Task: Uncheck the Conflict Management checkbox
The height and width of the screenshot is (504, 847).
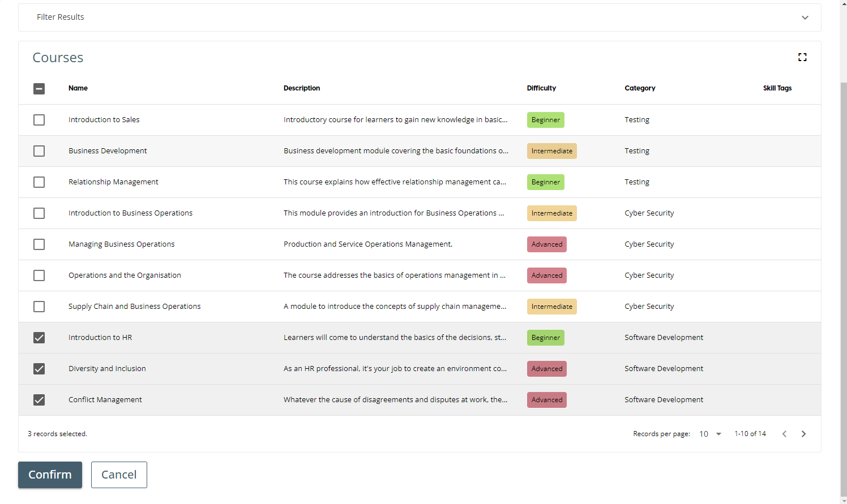Action: click(x=39, y=400)
